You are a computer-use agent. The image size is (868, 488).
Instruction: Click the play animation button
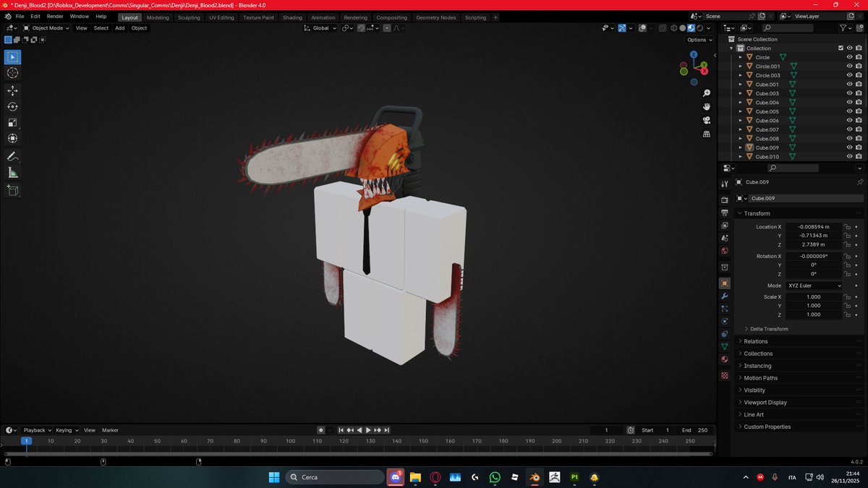pyautogui.click(x=368, y=430)
